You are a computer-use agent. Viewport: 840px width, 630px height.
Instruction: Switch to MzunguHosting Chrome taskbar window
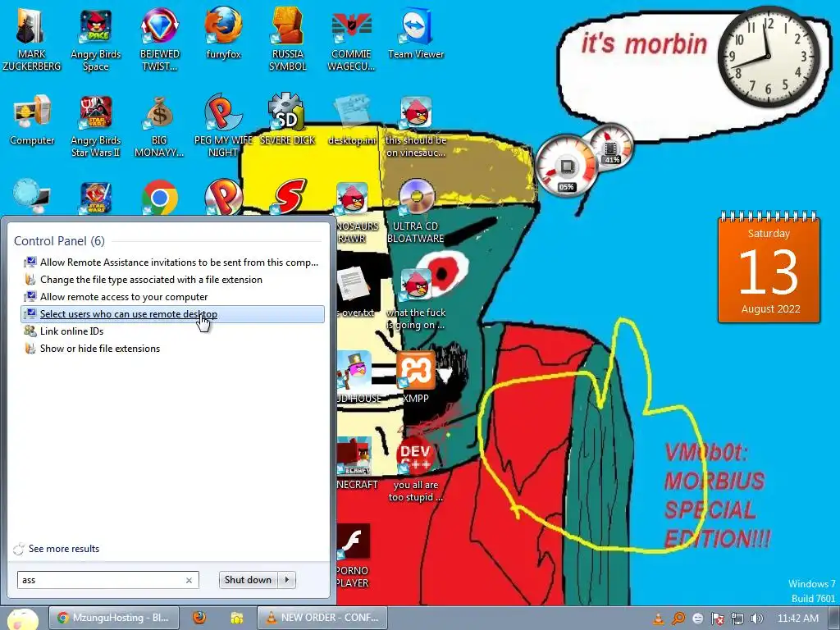click(113, 618)
